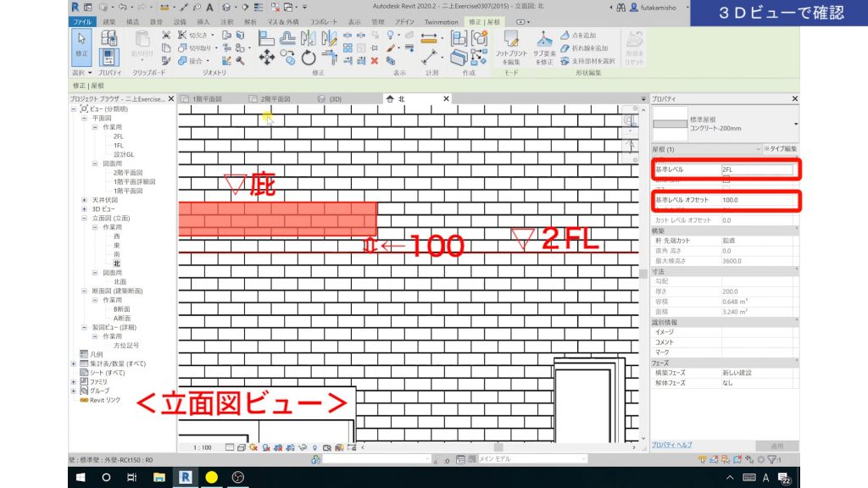Click the Properties palette icon in ribbon
Screen dimensions: 868x488
108,58
